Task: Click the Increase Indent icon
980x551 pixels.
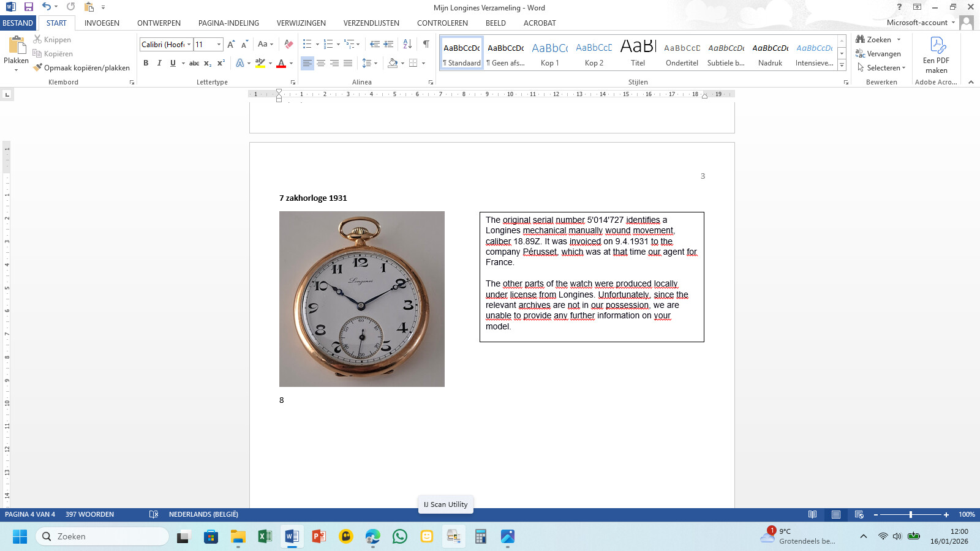Action: point(388,44)
